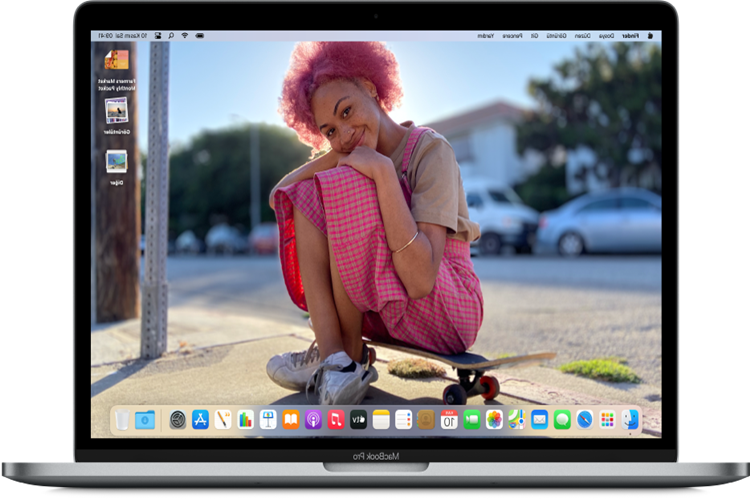Open Keynote from the Dock
Image resolution: width=750 pixels, height=500 pixels.
click(268, 420)
